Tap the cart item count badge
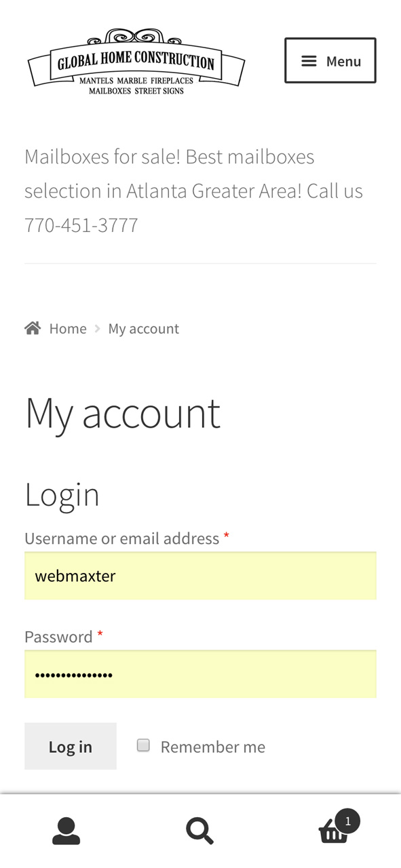Image resolution: width=401 pixels, height=868 pixels. coord(348,821)
